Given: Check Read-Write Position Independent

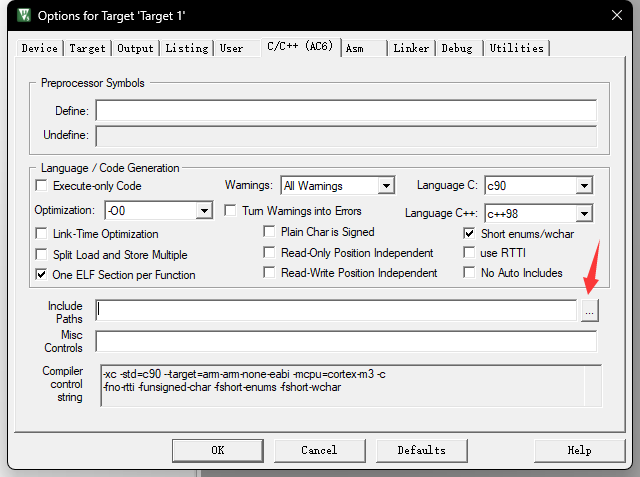Looking at the screenshot, I should pos(269,272).
